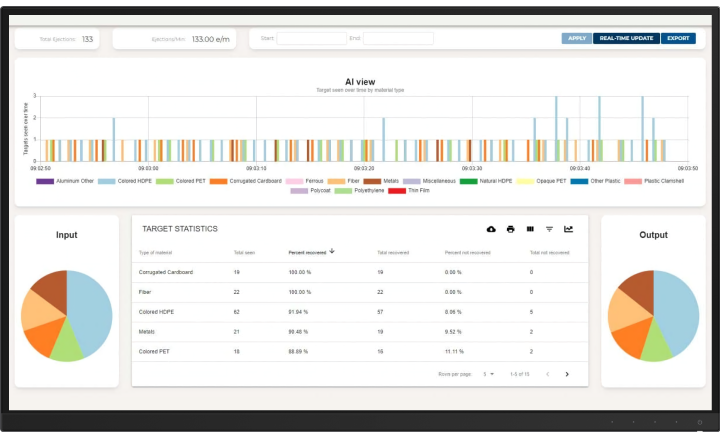Click the Aluminum Other color swatch
This screenshot has width=720, height=432.
(45, 181)
